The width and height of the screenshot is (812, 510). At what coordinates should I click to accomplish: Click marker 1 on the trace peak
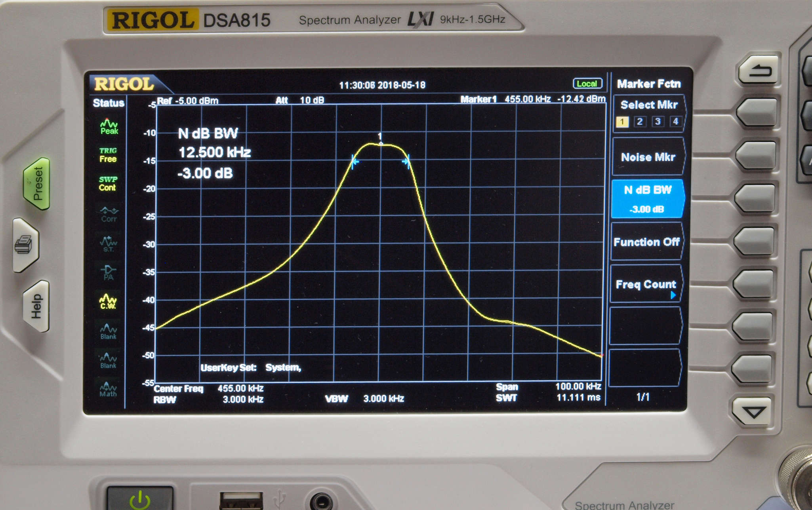[x=380, y=143]
